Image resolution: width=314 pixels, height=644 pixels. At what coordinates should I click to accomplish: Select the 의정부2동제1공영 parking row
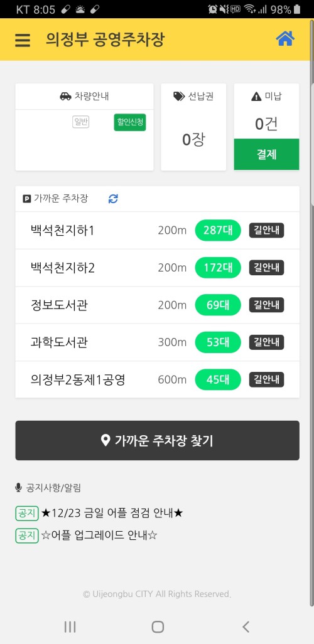157,379
